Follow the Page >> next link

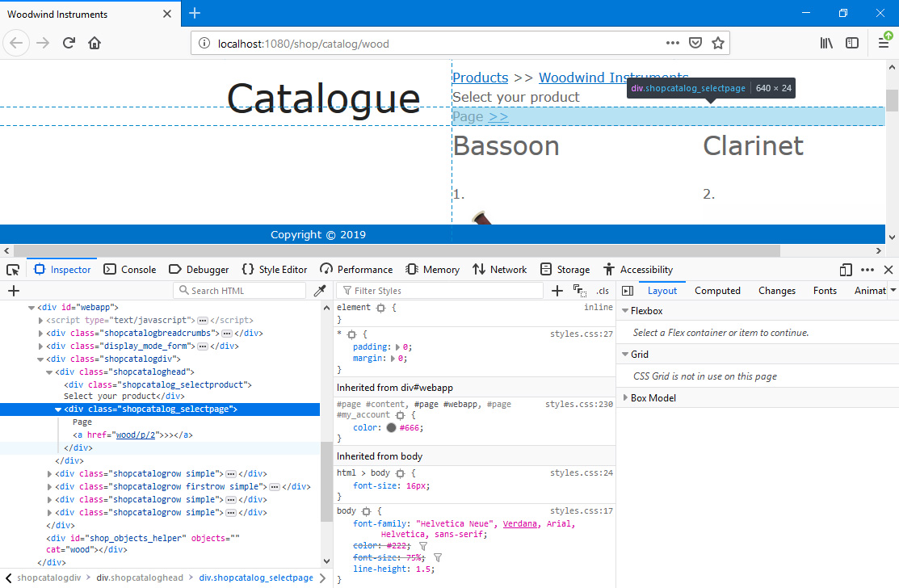(498, 116)
